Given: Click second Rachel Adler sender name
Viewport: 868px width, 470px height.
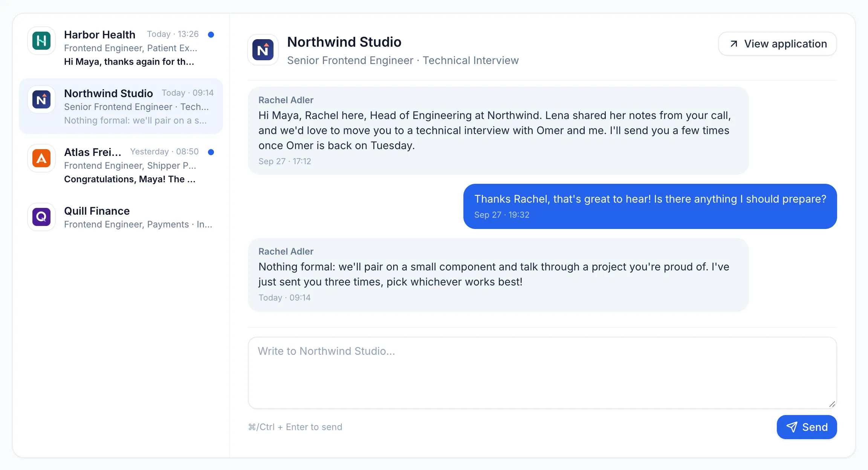Looking at the screenshot, I should pyautogui.click(x=286, y=252).
